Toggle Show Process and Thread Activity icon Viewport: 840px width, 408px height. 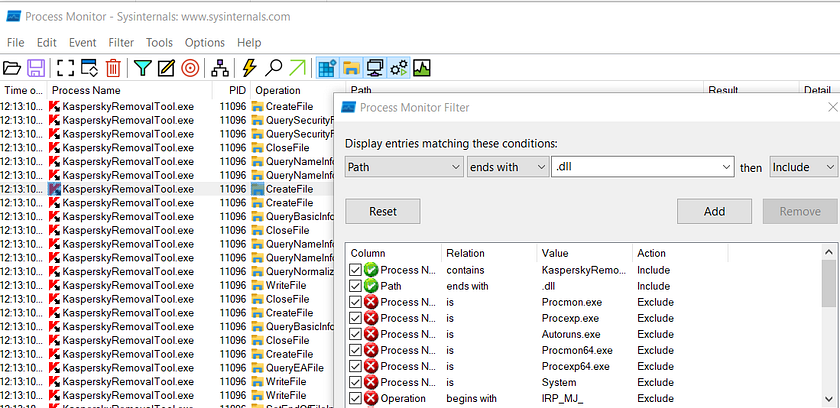(x=399, y=68)
